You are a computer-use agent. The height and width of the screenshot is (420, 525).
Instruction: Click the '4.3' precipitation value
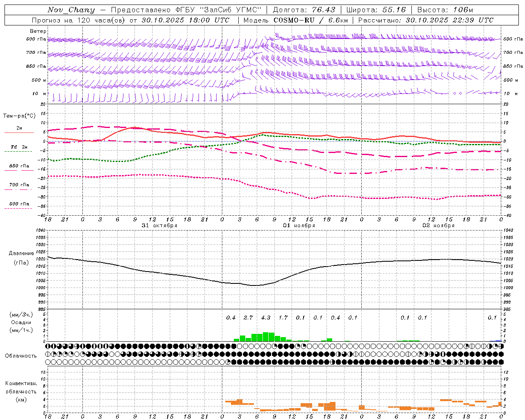(266, 317)
